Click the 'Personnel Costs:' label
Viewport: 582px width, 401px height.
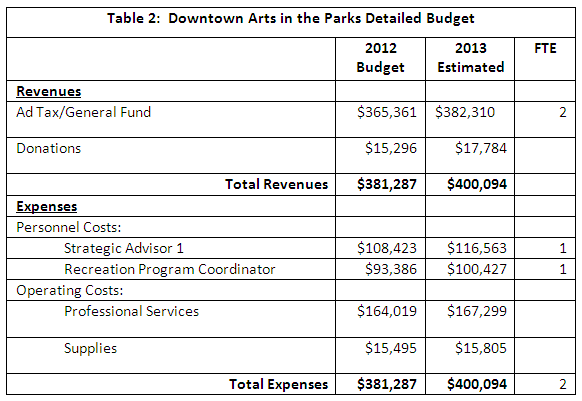tap(69, 227)
